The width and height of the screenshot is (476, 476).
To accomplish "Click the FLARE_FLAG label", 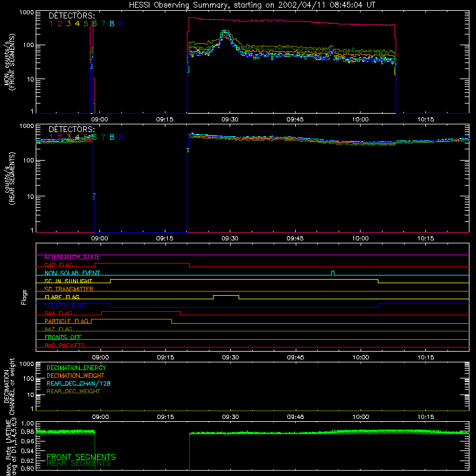I will point(62,297).
